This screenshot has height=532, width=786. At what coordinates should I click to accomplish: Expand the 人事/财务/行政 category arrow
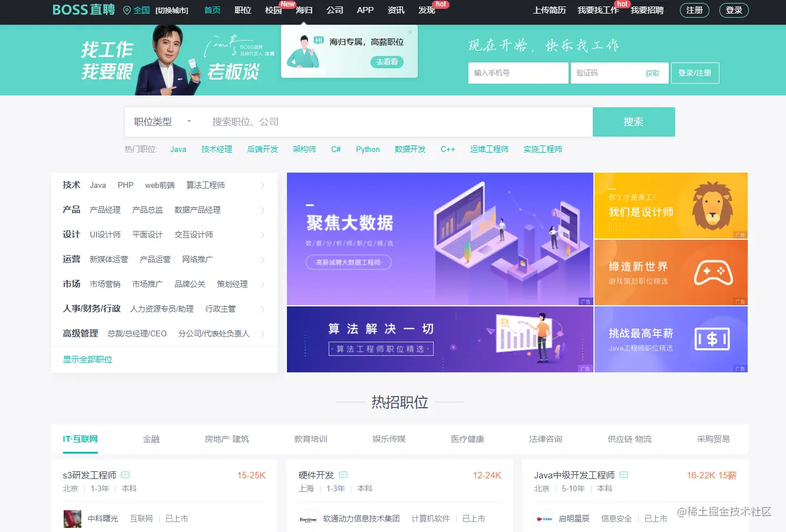click(x=263, y=309)
